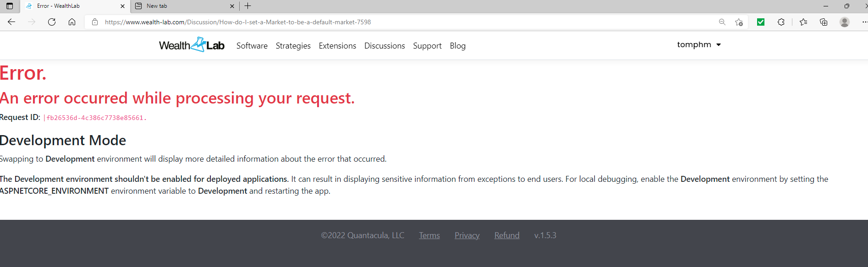
Task: Click the browser back arrow
Action: [x=11, y=22]
